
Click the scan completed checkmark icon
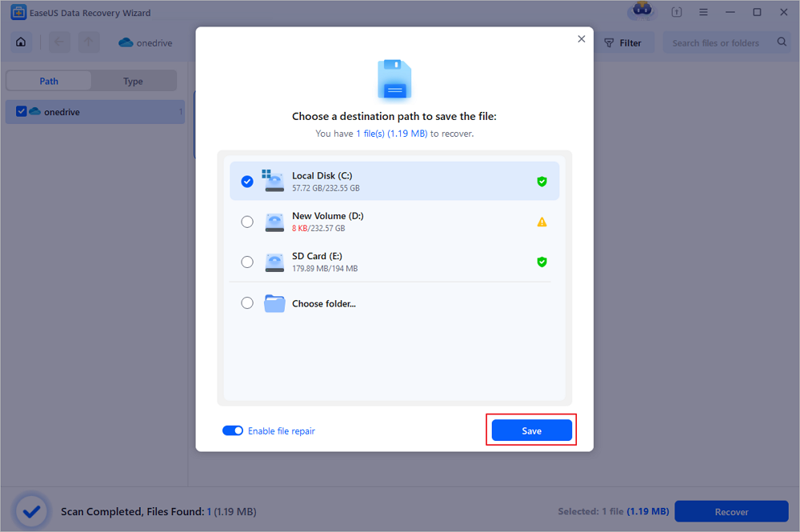32,511
